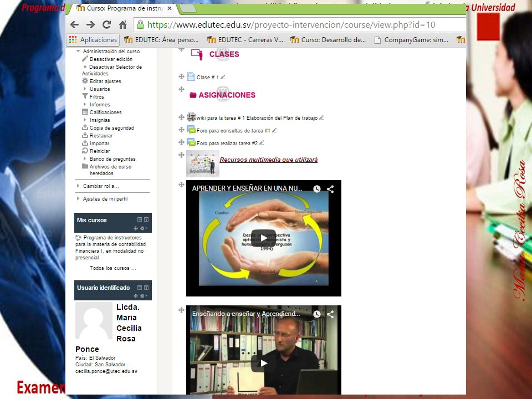Image resolution: width=532 pixels, height=399 pixels.
Task: Click user profile avatar picture
Action: click(x=94, y=321)
